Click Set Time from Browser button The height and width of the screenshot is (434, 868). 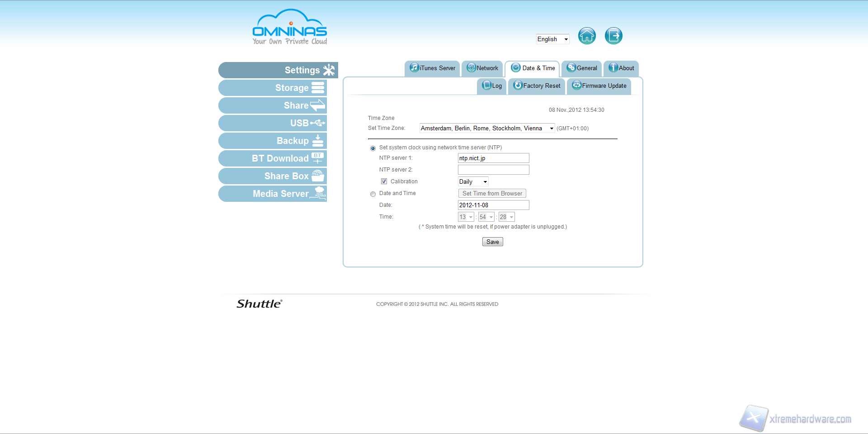click(492, 194)
